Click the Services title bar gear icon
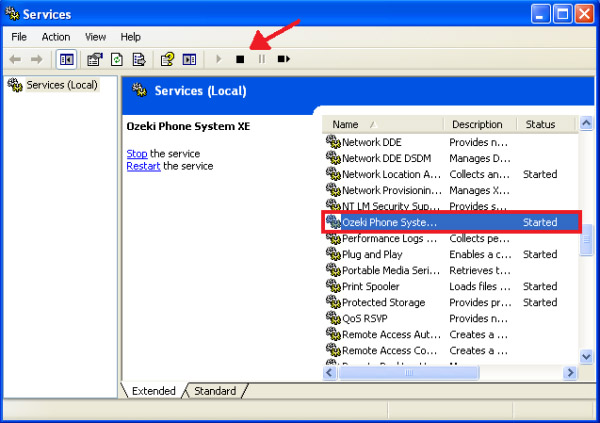 12,13
